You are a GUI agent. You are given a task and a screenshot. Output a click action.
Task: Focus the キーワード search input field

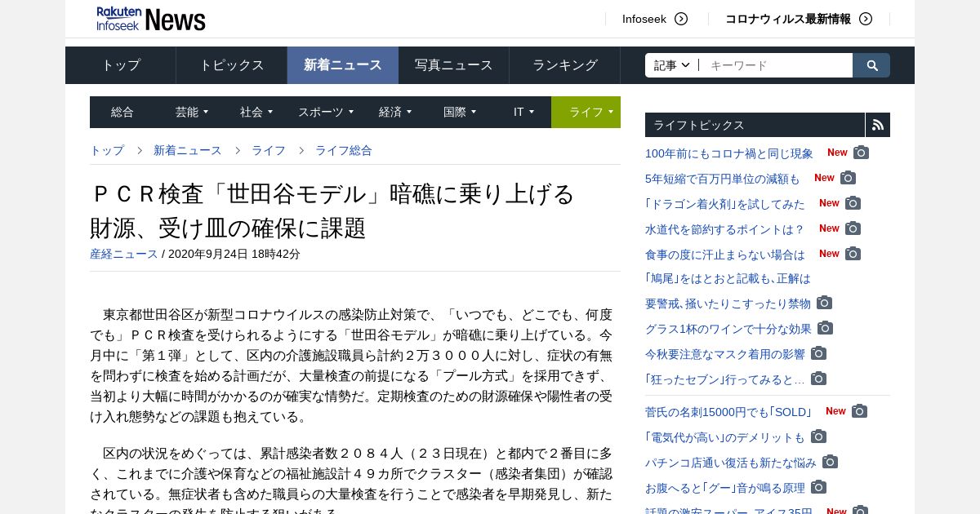point(776,65)
